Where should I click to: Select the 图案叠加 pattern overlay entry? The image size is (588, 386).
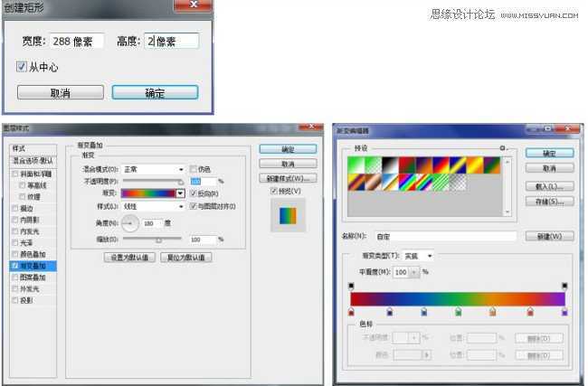point(33,278)
